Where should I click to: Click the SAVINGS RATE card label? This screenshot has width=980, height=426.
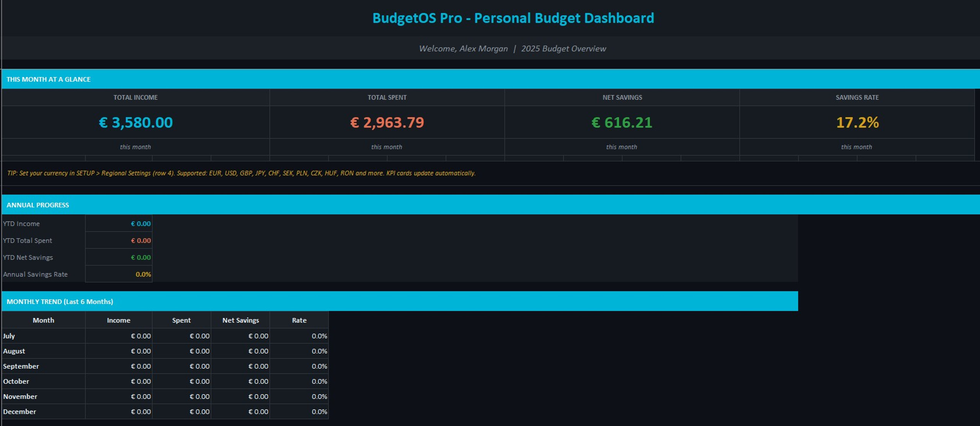857,97
